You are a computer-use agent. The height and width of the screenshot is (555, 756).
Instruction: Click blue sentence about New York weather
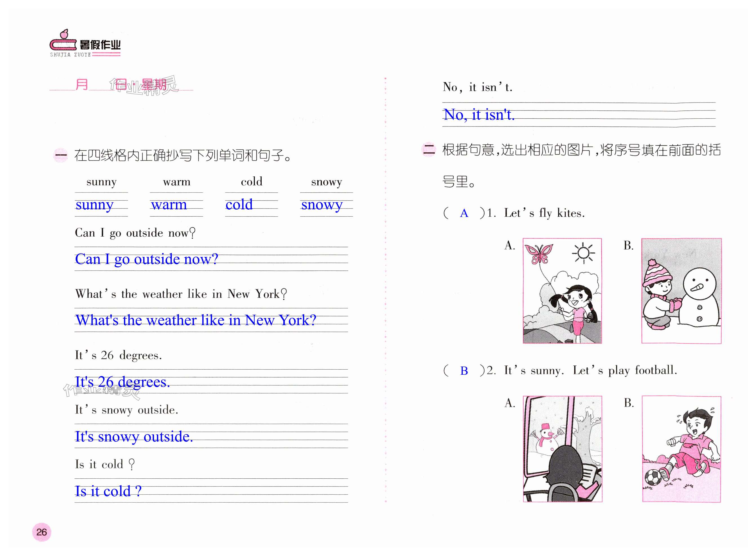[195, 320]
